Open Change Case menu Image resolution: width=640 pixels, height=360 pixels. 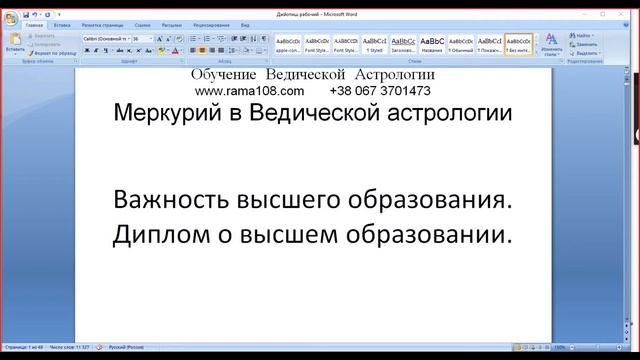pyautogui.click(x=149, y=51)
